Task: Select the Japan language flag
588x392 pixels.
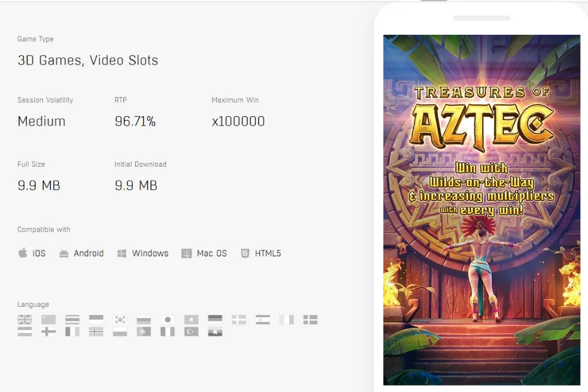Action: [x=167, y=319]
